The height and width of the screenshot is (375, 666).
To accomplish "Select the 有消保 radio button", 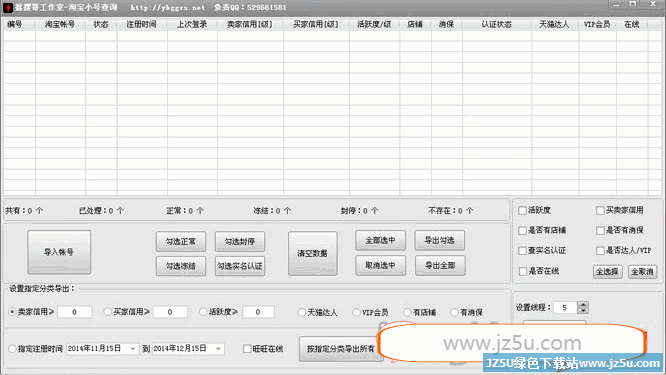I will tap(454, 312).
